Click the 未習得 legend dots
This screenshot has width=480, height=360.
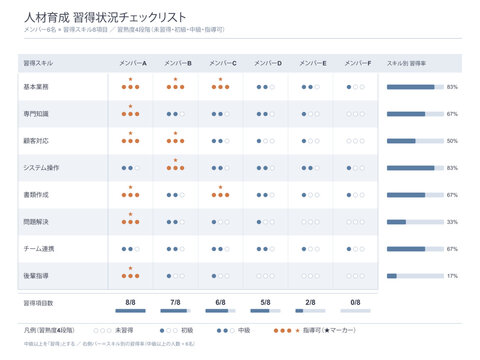coord(102,331)
